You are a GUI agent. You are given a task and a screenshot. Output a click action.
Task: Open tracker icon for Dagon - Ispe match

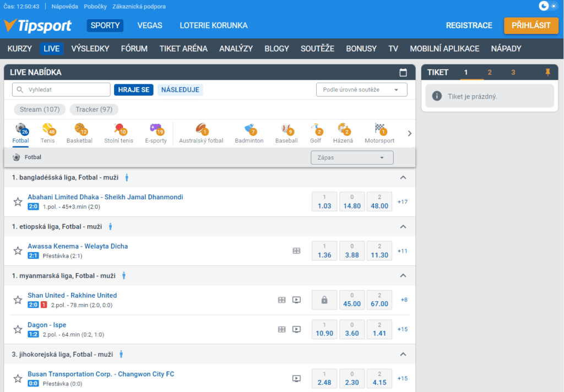pyautogui.click(x=281, y=329)
